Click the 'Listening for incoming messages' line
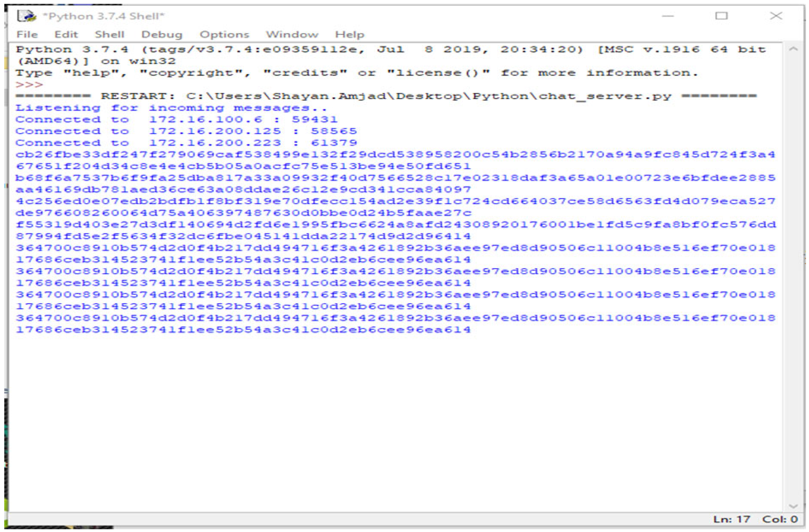Screen dimensions: 809x532 point(171,108)
